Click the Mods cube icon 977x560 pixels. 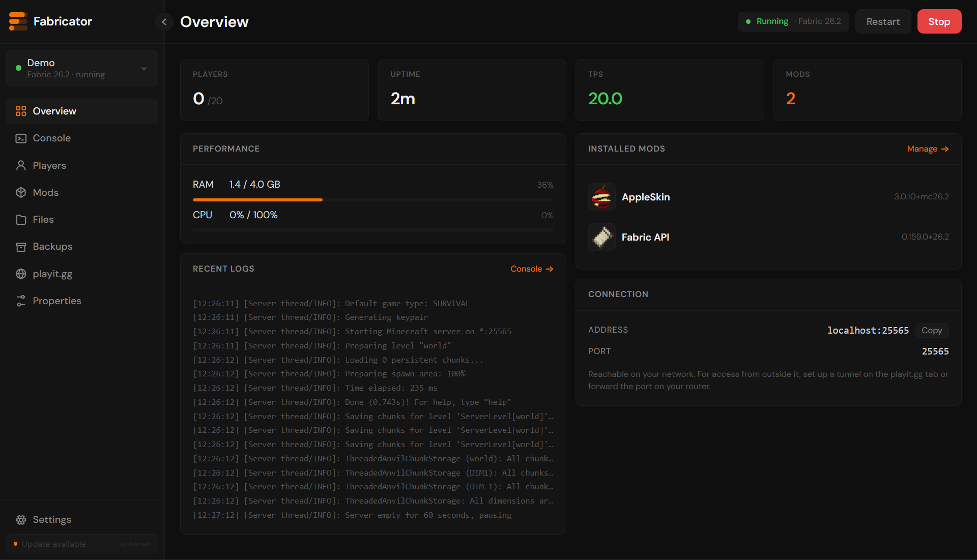point(21,192)
